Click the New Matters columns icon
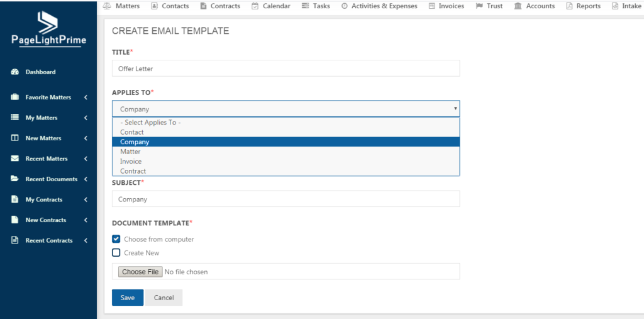 (15, 138)
